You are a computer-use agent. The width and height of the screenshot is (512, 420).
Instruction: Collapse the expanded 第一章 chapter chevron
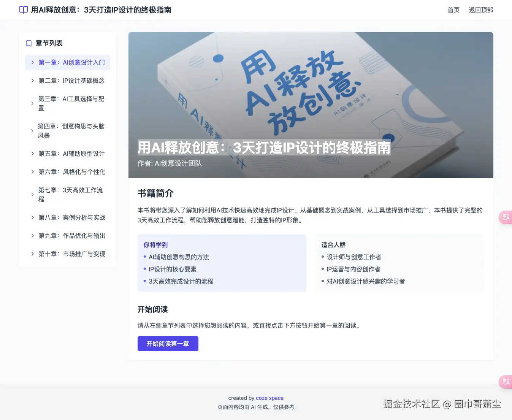[x=32, y=62]
